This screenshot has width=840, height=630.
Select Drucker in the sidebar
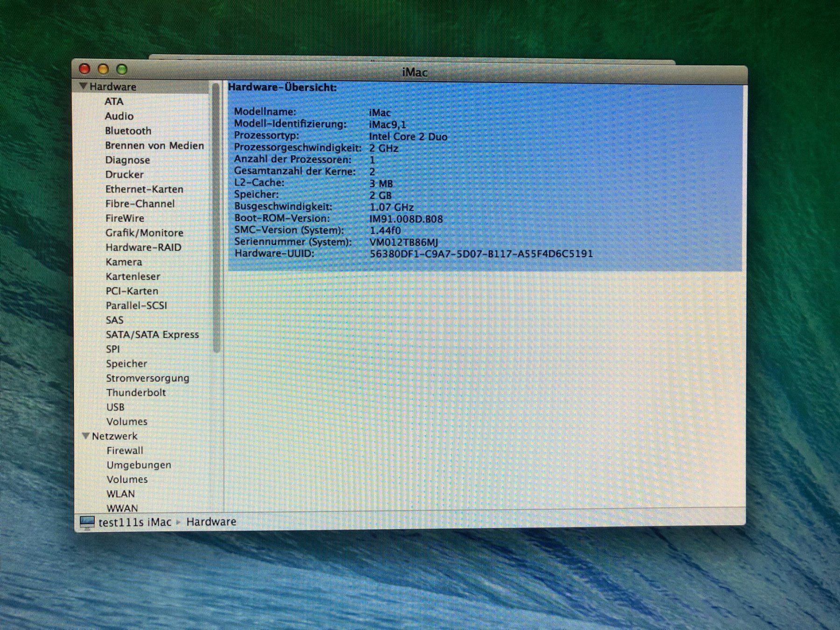point(124,175)
